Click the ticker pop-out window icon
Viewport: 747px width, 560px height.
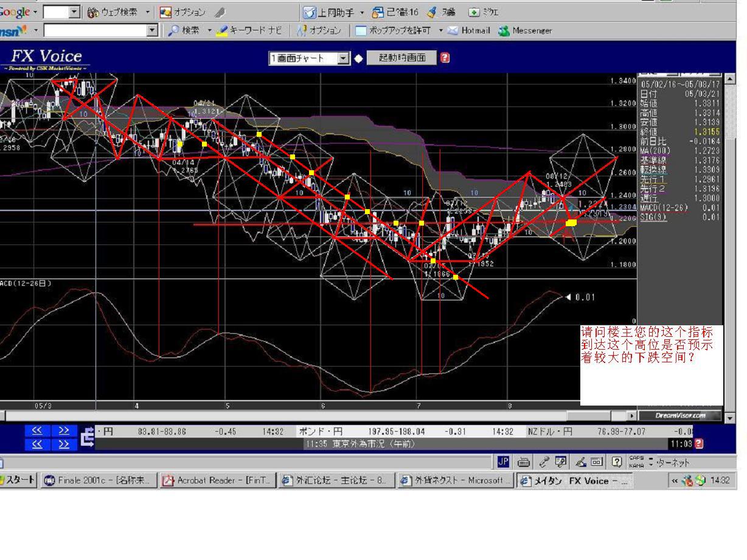(x=88, y=436)
